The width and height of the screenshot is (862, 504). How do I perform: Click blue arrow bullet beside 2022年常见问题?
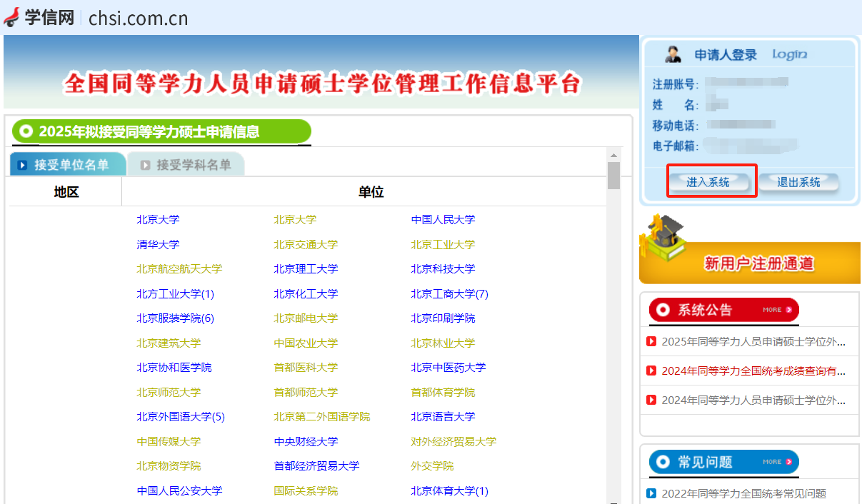tap(651, 493)
